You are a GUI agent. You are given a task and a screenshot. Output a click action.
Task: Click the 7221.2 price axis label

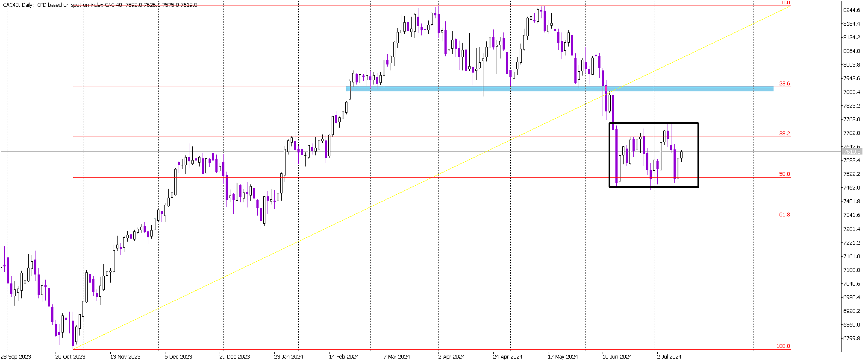coord(852,243)
